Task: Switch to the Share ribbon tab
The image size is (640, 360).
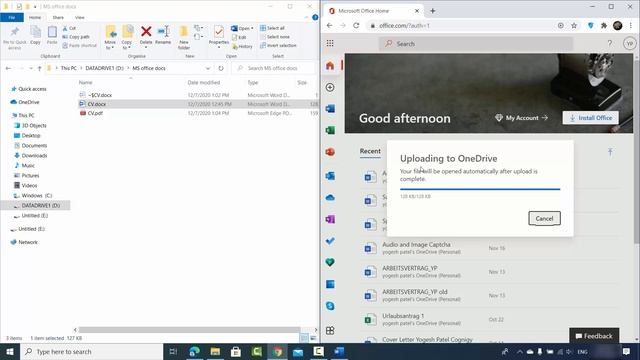Action: click(x=58, y=18)
